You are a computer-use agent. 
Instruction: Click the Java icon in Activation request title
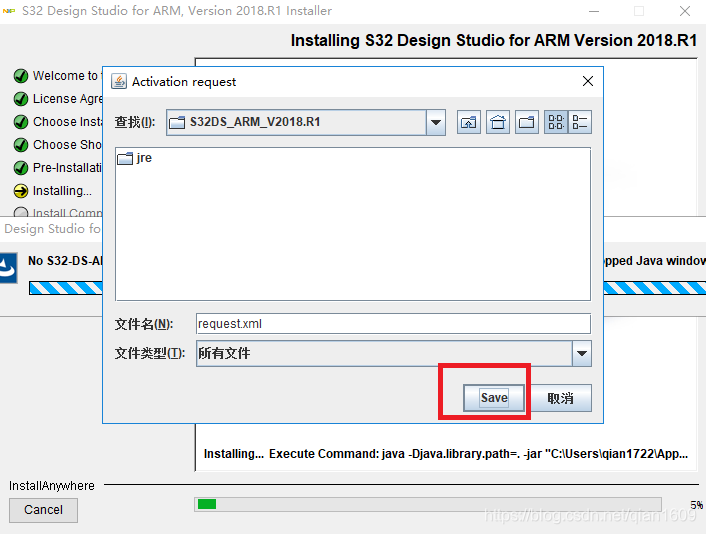click(119, 81)
